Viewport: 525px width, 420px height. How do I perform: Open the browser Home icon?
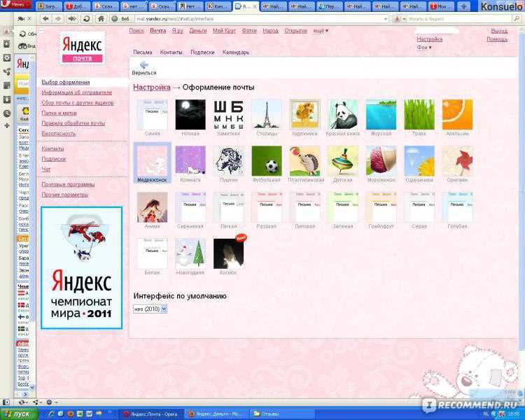[x=100, y=19]
